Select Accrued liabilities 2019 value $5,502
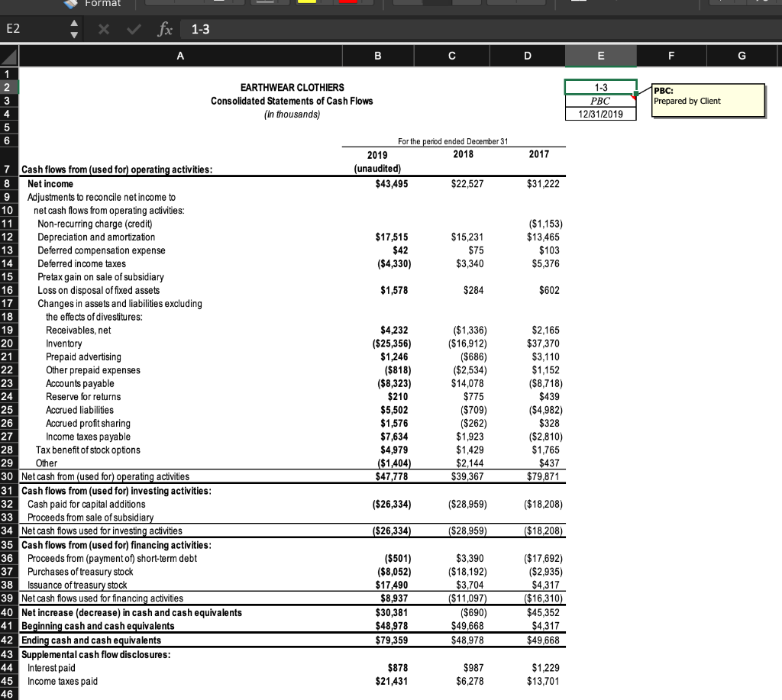Screen dimensions: 782x700 [394, 410]
